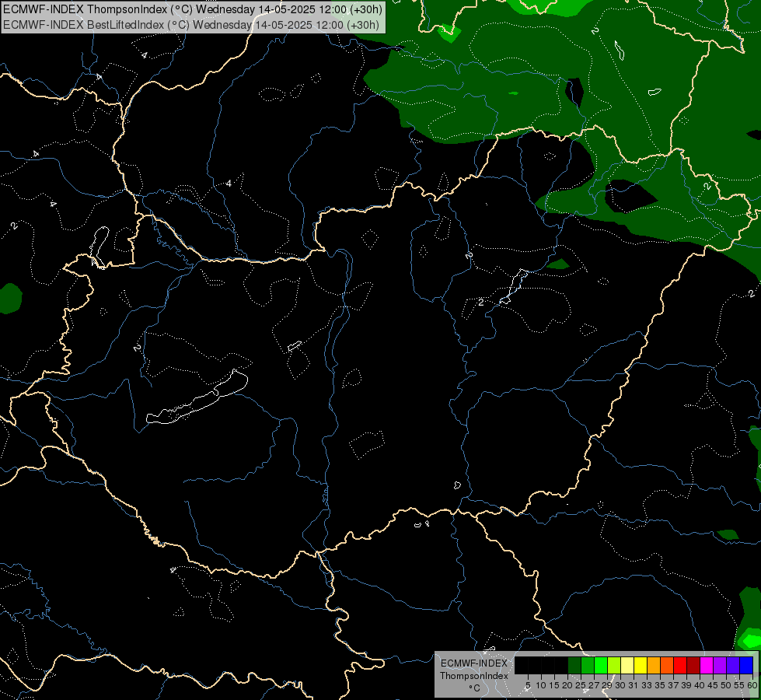
Task: Select the dark red 39-40 legend swatch
Action: [x=693, y=665]
